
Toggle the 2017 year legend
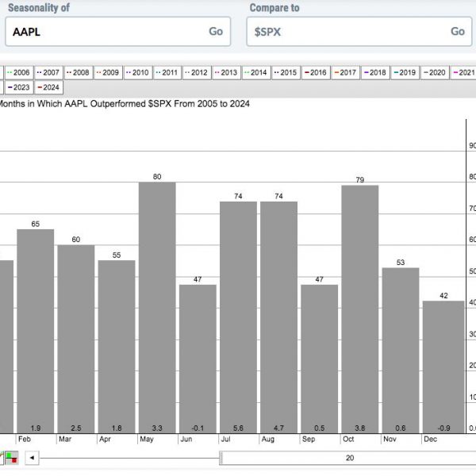345,73
